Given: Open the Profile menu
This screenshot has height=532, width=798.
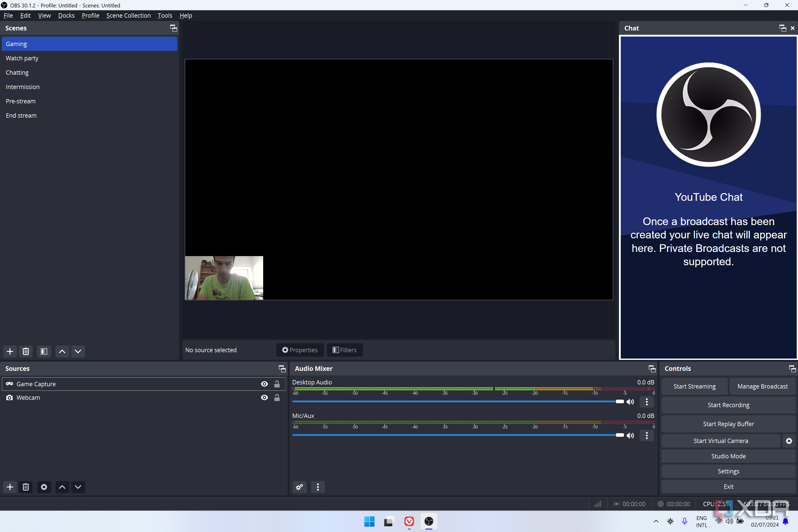Looking at the screenshot, I should [x=91, y=16].
